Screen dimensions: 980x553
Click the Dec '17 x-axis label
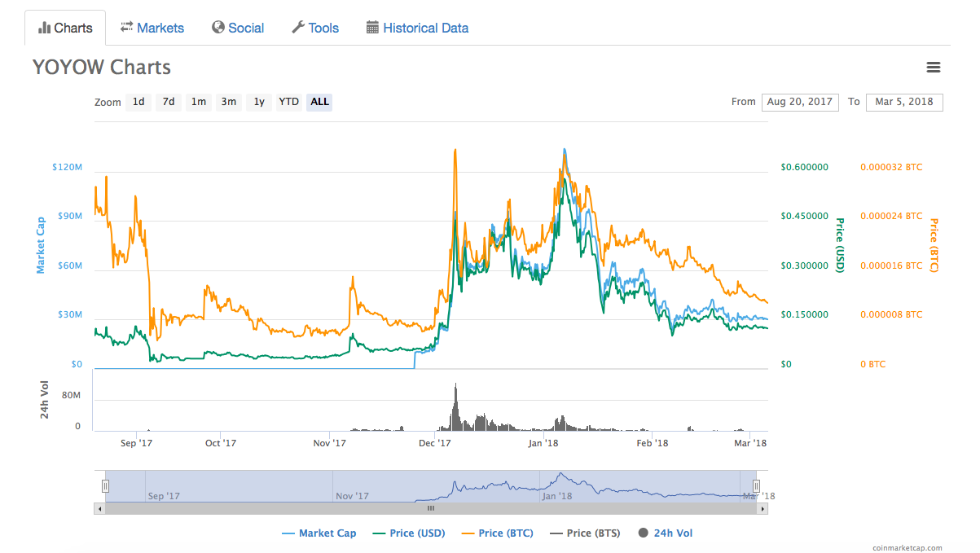434,443
